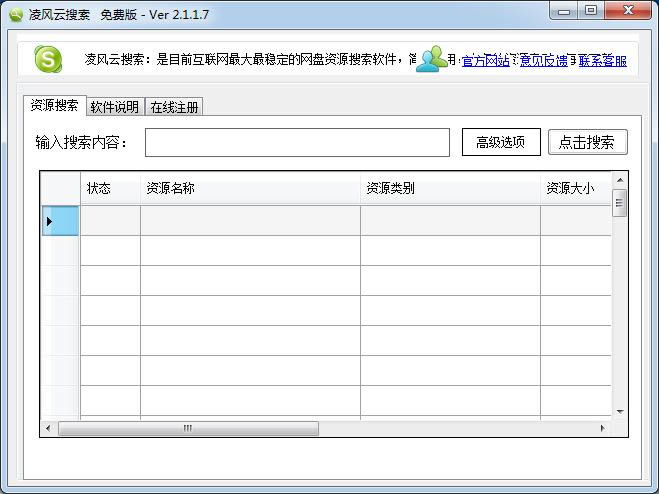Maximize the 凌风云搜索 window

(x=591, y=10)
